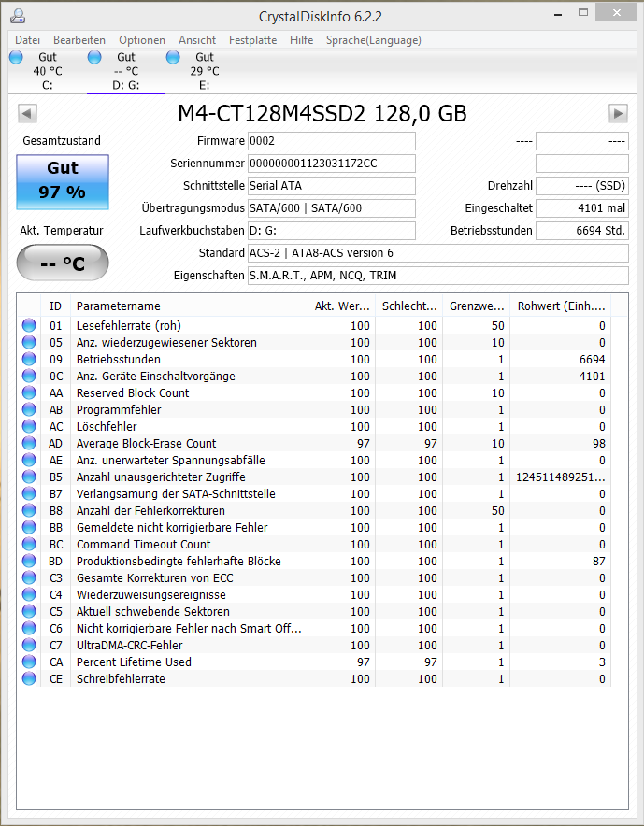The height and width of the screenshot is (826, 644).
Task: Select drive E: tab at 29 °C
Action: 205,71
